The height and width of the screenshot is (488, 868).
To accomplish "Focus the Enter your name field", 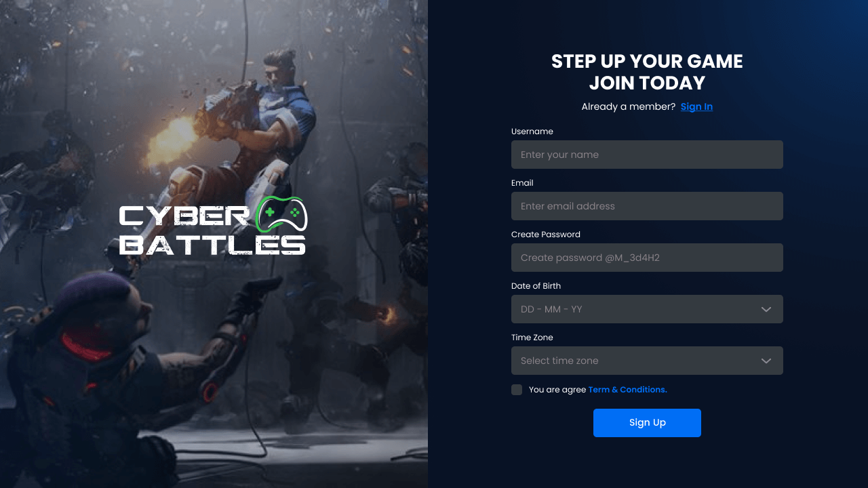I will (x=647, y=155).
